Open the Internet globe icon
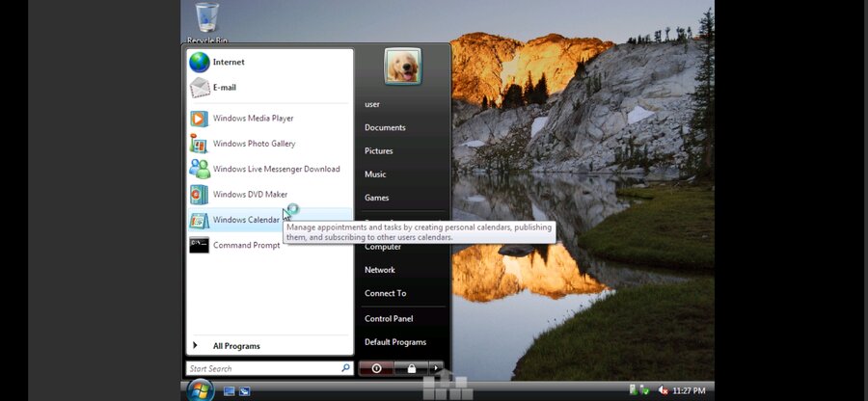Image resolution: width=868 pixels, height=401 pixels. pos(200,62)
